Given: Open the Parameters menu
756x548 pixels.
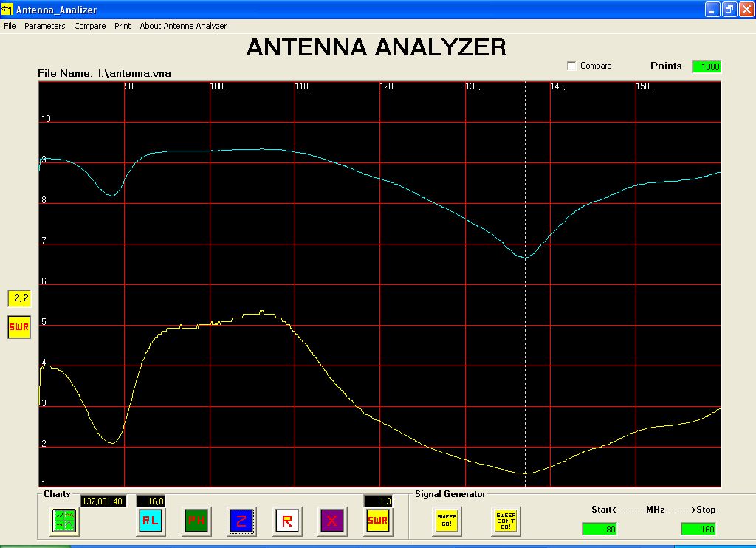Looking at the screenshot, I should [x=45, y=26].
